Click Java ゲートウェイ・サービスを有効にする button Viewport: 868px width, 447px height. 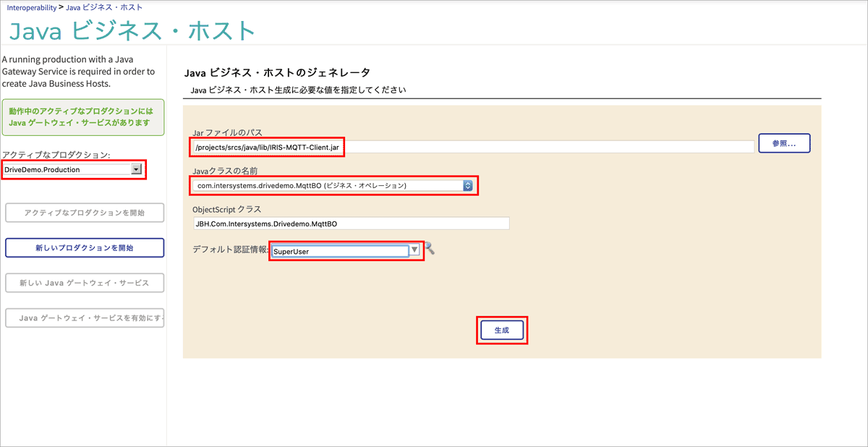click(x=85, y=318)
